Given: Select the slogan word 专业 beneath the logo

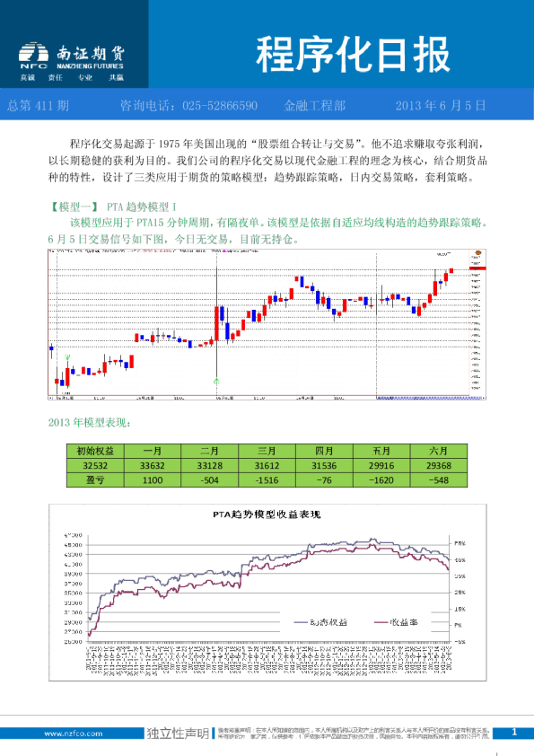Looking at the screenshot, I should (x=85, y=77).
